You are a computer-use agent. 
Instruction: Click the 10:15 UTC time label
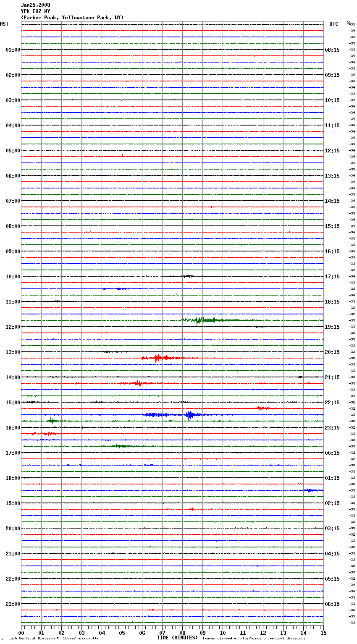point(332,100)
